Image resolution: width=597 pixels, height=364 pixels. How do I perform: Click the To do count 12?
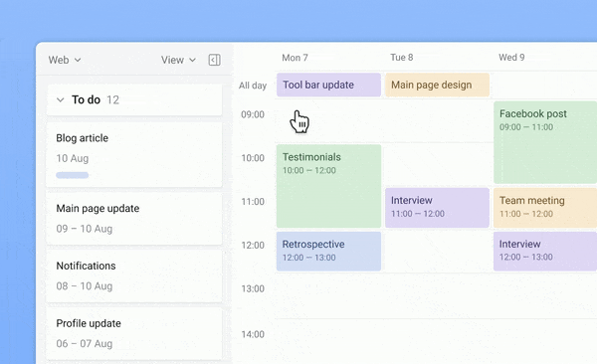pos(112,99)
